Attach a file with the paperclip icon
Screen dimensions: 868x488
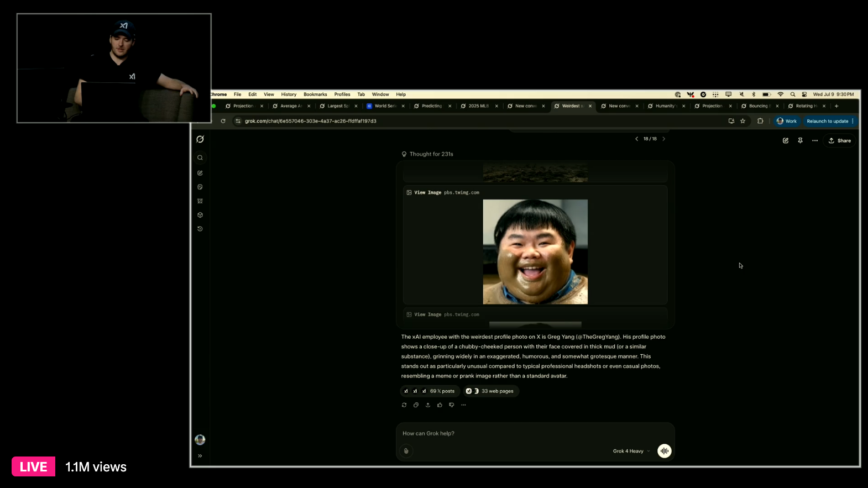point(406,451)
